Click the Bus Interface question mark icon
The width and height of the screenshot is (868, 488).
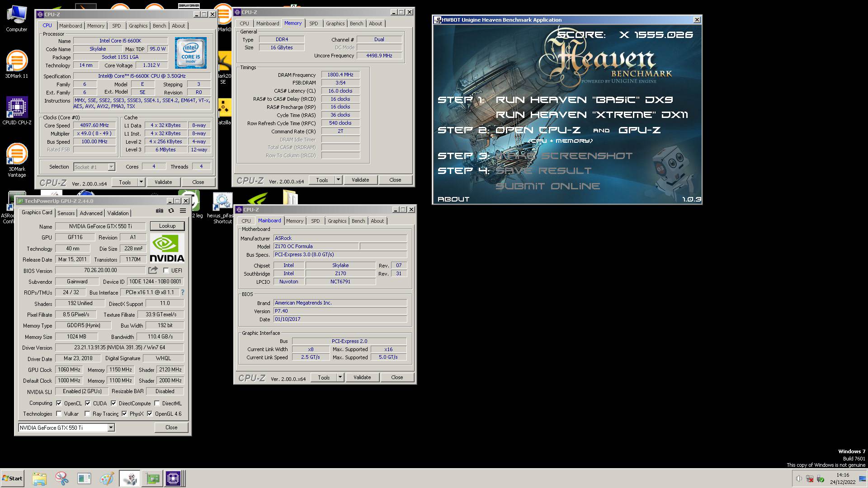183,292
